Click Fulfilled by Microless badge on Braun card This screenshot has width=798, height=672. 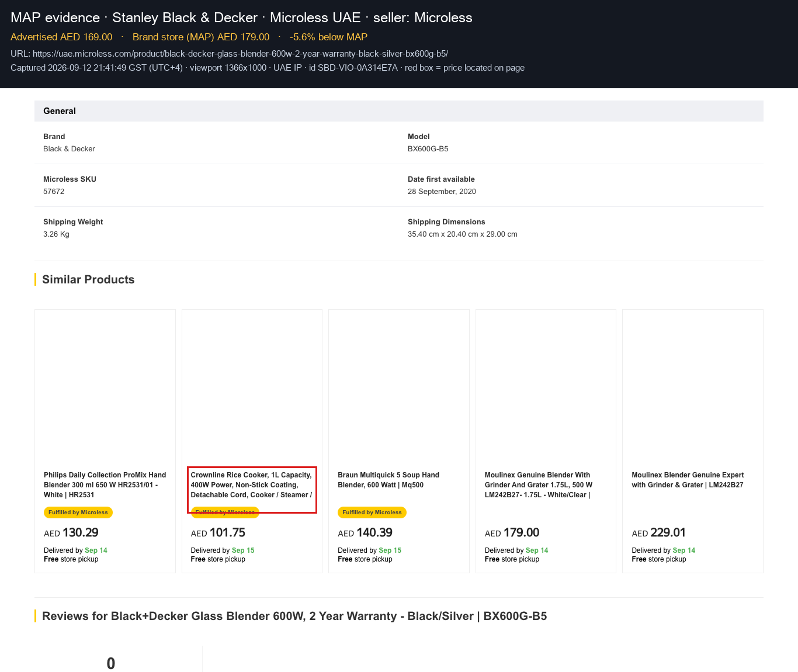[x=372, y=512]
